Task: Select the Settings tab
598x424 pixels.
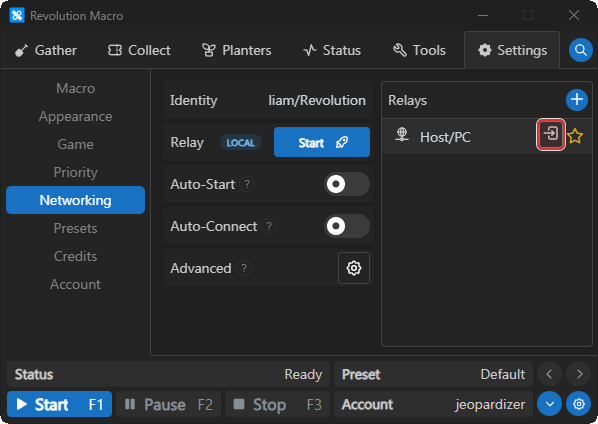Action: [512, 50]
